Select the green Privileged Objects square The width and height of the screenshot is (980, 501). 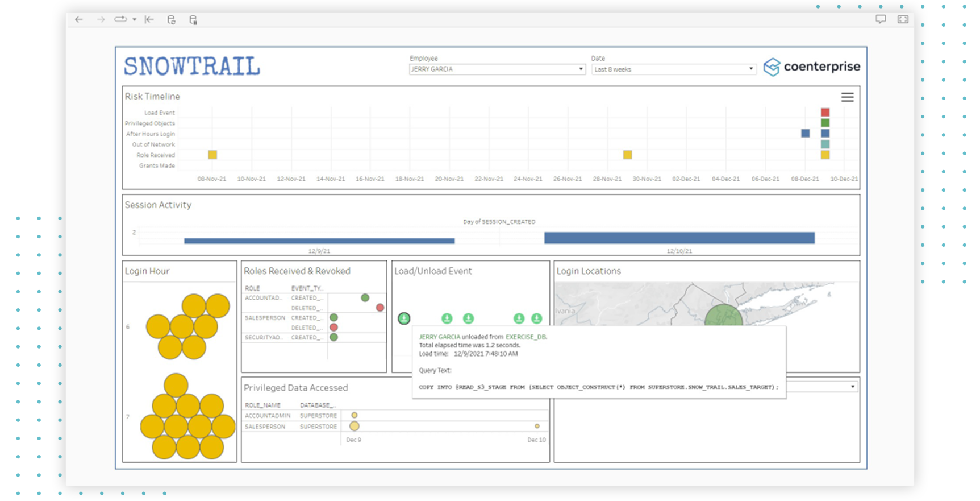pos(825,123)
